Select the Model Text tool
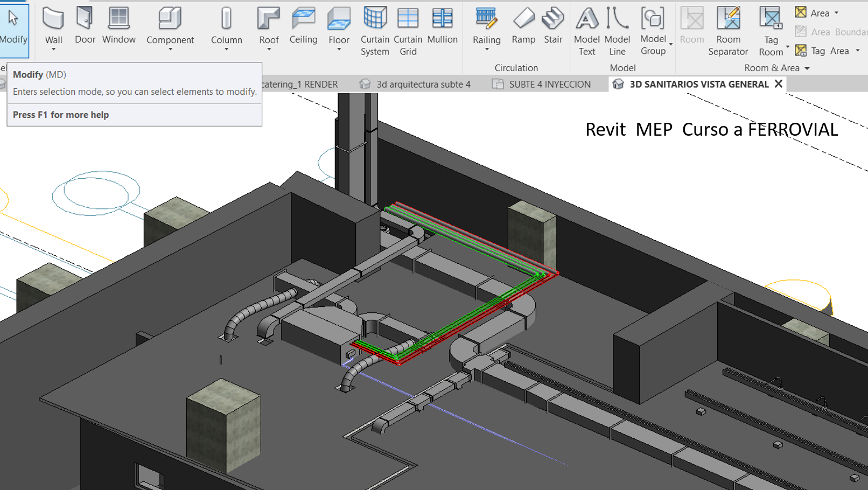868x490 pixels. click(x=586, y=30)
